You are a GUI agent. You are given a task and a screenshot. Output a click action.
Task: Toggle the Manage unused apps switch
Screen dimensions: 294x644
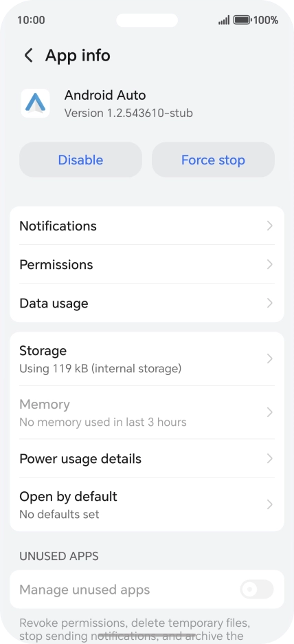coord(257,590)
